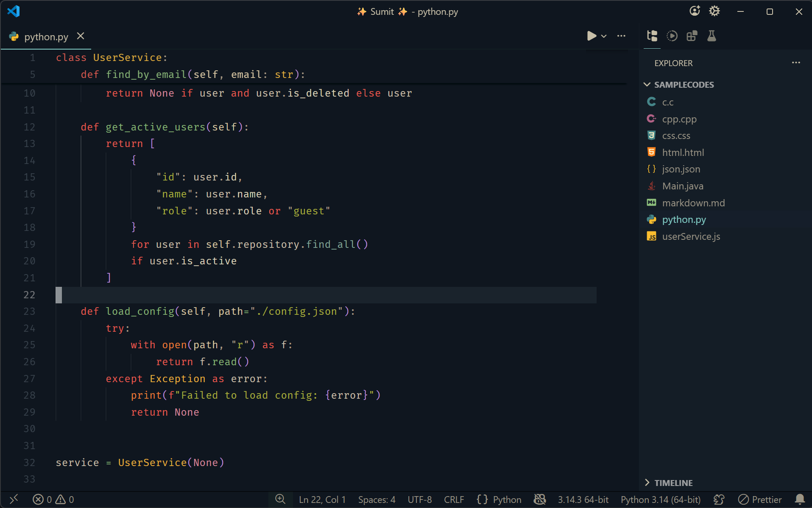The height and width of the screenshot is (508, 812).
Task: Open the Explorer view in the activity bar
Action: 652,36
